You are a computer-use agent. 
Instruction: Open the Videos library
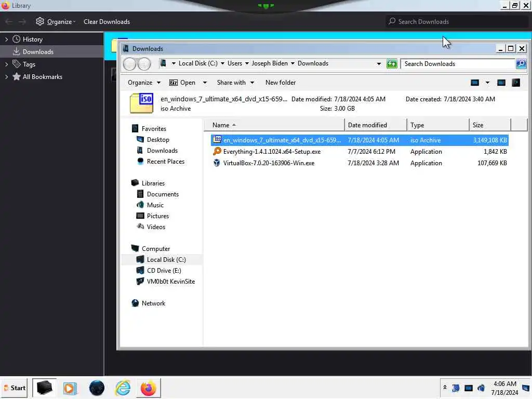click(x=156, y=227)
